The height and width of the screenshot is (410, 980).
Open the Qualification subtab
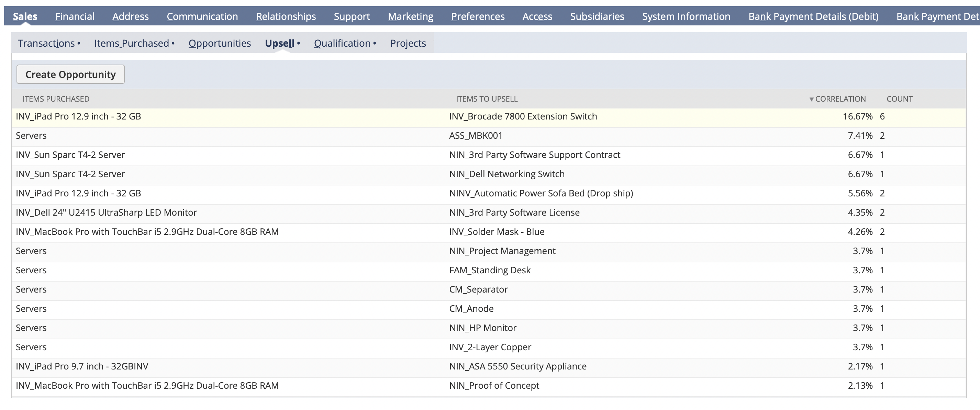tap(342, 43)
